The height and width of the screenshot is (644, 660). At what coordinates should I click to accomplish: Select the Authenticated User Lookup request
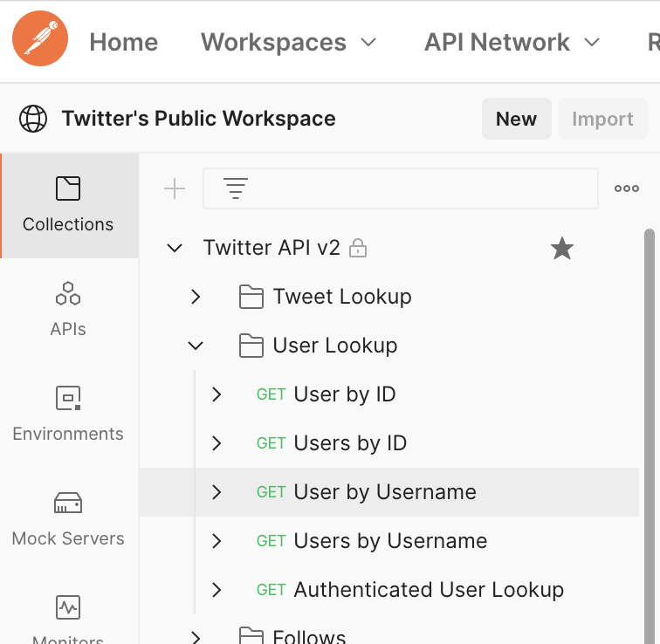[428, 590]
